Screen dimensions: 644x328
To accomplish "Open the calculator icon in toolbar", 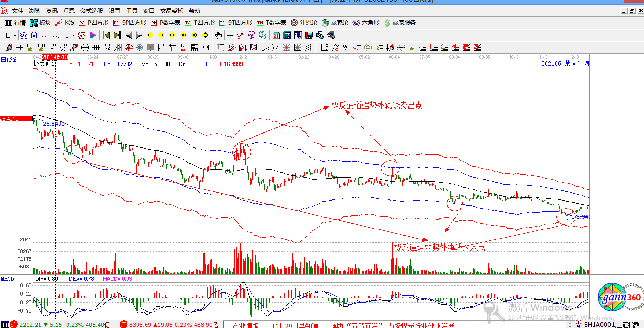I will click(287, 35).
